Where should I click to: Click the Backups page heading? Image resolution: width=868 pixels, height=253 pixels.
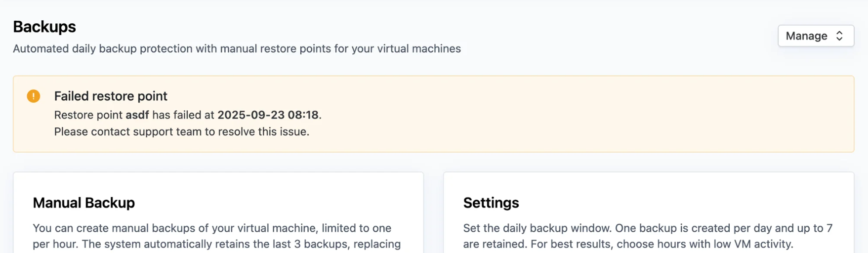44,27
